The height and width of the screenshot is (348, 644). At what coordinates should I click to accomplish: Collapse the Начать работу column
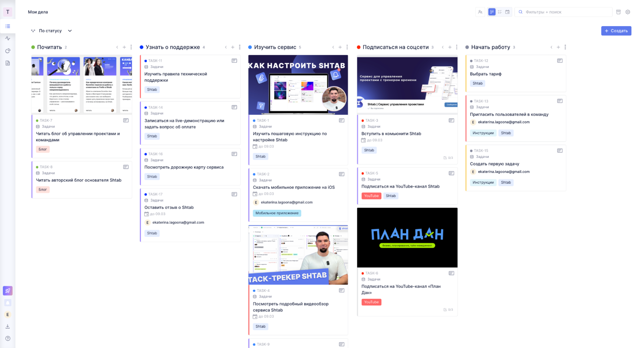point(551,47)
